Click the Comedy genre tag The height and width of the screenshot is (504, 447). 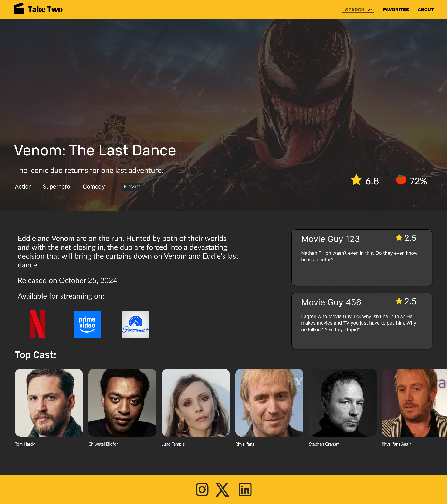pyautogui.click(x=94, y=187)
